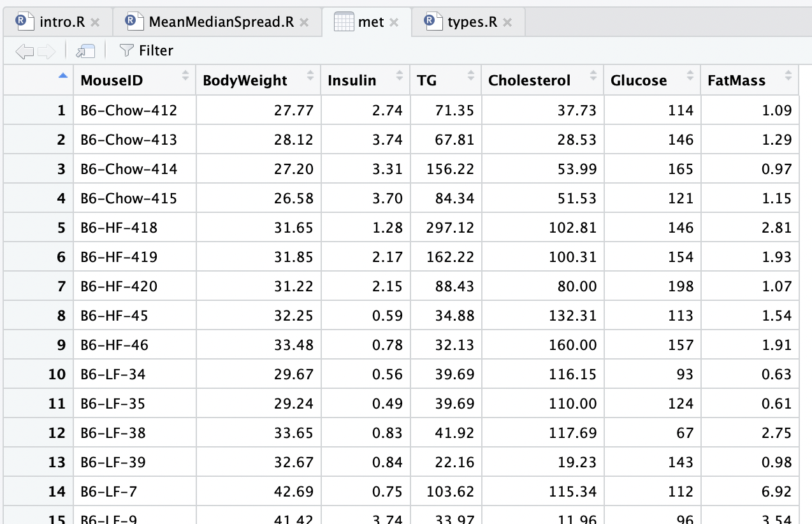The height and width of the screenshot is (524, 812).
Task: Click the B6-Chow-413 cell
Action: click(x=134, y=140)
